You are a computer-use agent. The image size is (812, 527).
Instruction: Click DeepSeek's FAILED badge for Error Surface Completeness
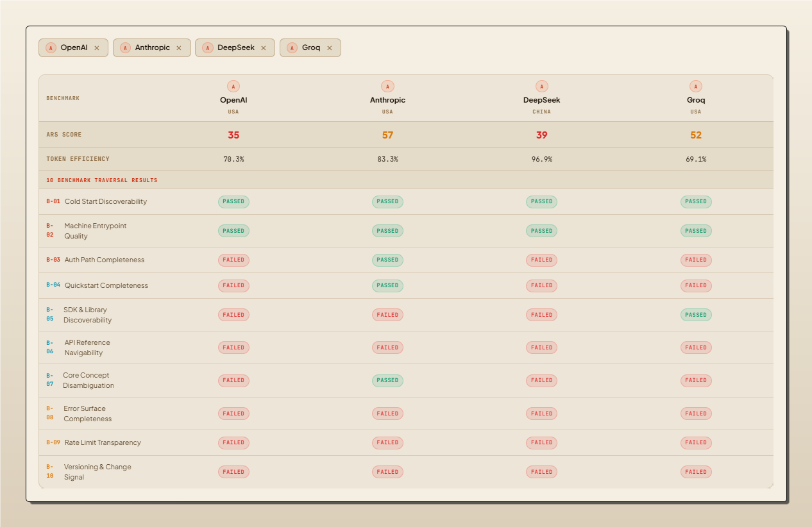point(541,414)
